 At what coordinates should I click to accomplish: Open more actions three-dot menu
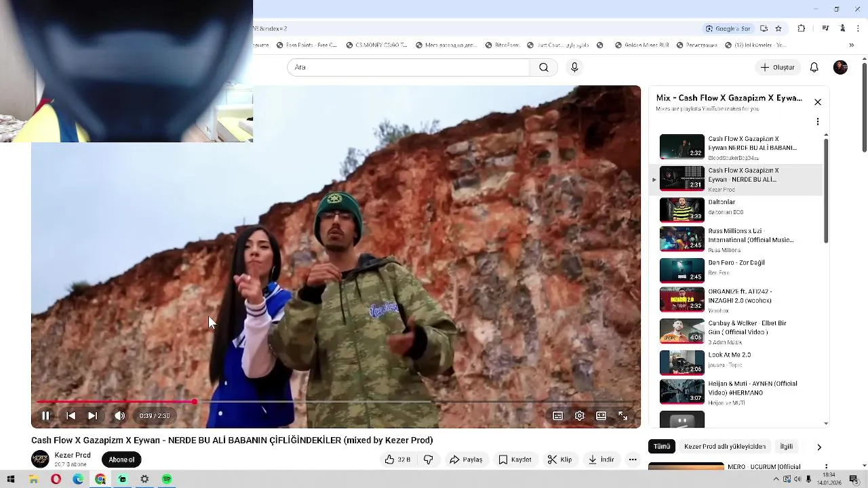coord(633,460)
